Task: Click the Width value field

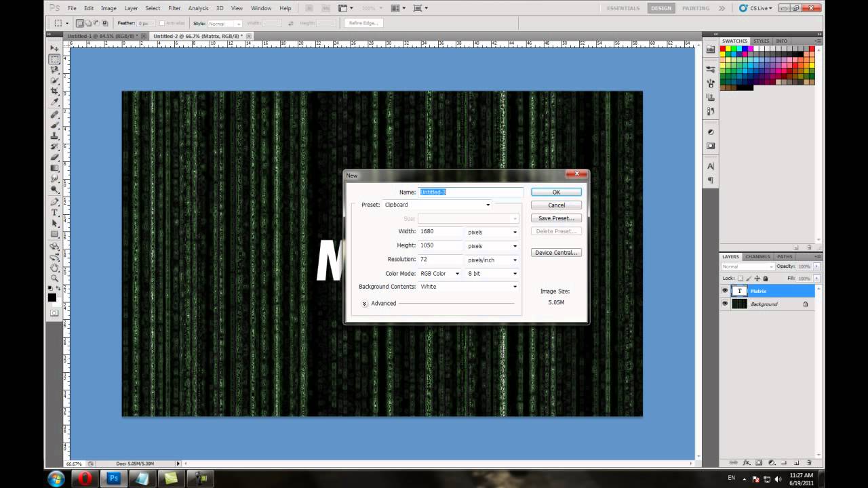Action: (x=440, y=232)
